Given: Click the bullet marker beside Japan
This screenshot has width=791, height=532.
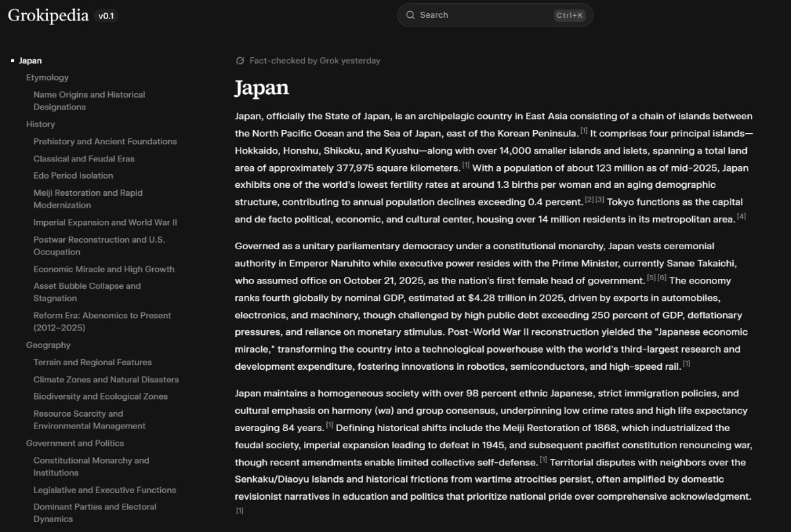Looking at the screenshot, I should pyautogui.click(x=11, y=60).
